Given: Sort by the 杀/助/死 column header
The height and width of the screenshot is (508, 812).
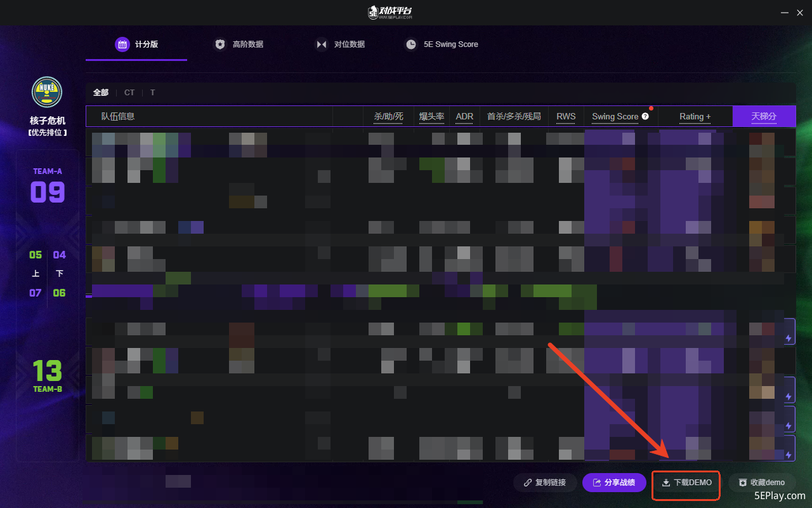Looking at the screenshot, I should tap(389, 116).
